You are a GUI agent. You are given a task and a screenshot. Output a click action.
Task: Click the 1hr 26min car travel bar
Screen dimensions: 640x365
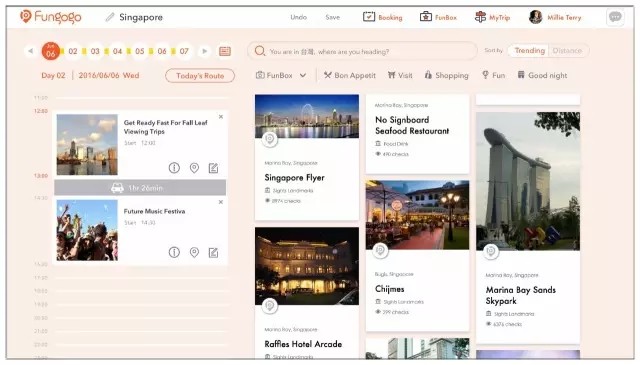(140, 188)
